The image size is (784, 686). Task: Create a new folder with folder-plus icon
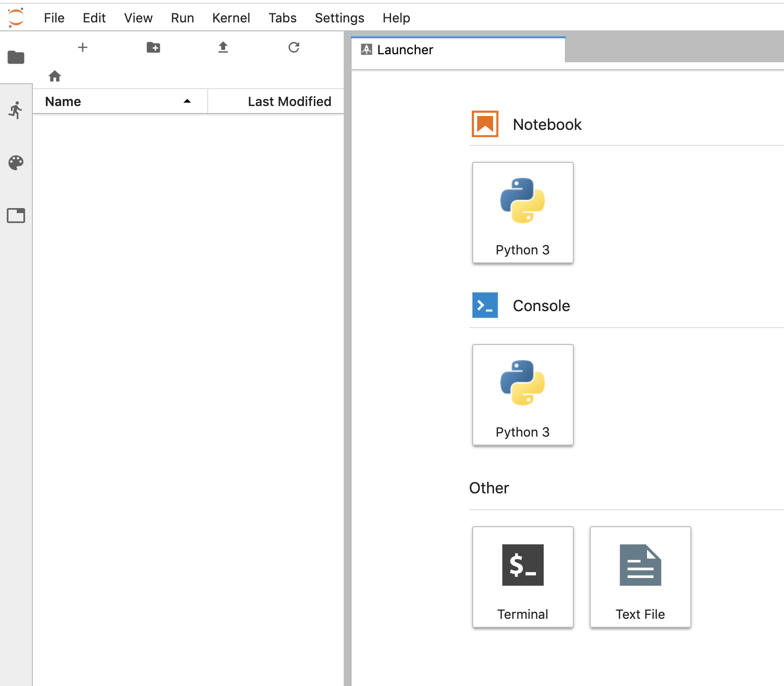coord(153,47)
